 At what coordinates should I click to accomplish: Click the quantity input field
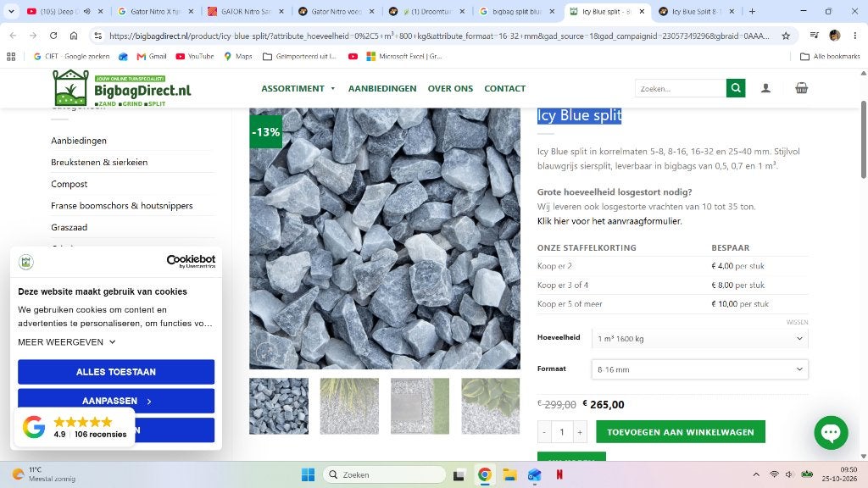(x=562, y=432)
